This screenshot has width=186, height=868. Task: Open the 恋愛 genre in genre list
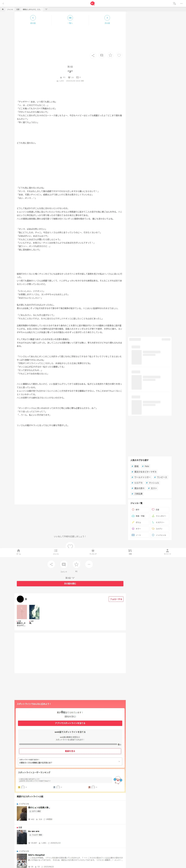coord(160,510)
